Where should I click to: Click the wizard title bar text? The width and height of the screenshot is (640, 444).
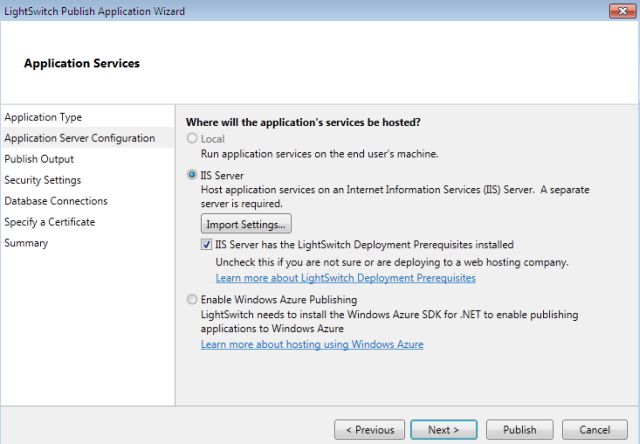92,10
